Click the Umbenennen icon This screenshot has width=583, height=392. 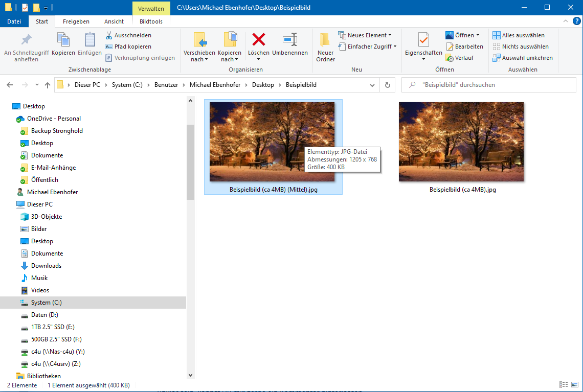click(290, 39)
